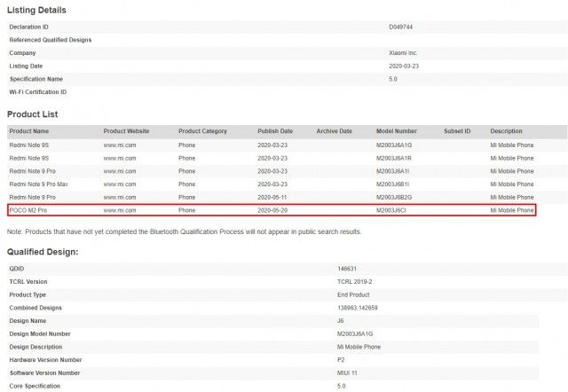Click the Declaration ID value D049744

point(400,27)
